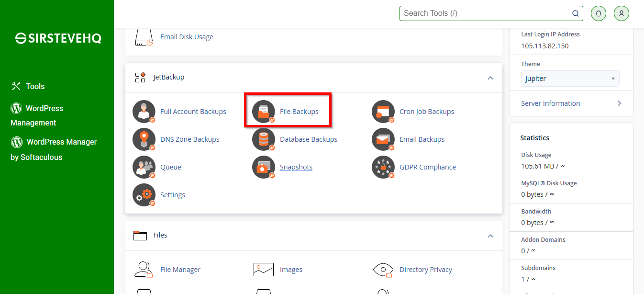This screenshot has width=644, height=294.
Task: Click the Files section folder icon
Action: tap(140, 235)
